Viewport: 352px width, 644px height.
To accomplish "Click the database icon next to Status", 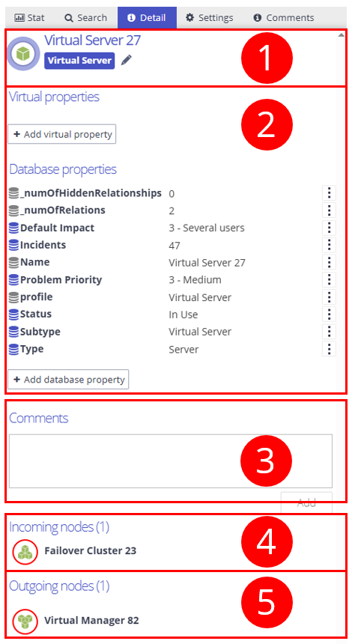I will click(x=13, y=315).
